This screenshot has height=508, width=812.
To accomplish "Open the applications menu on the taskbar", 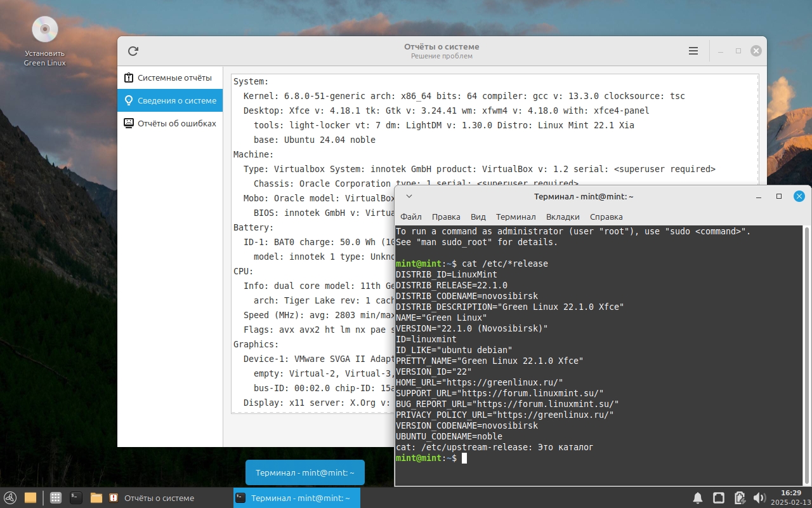I will [10, 498].
